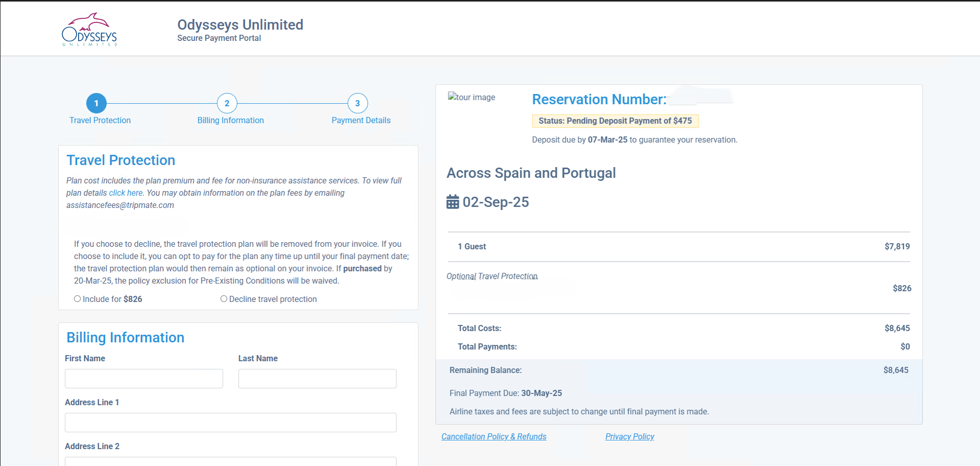The width and height of the screenshot is (980, 466).
Task: Click the Odysseys Unlimited header title
Action: (x=240, y=25)
